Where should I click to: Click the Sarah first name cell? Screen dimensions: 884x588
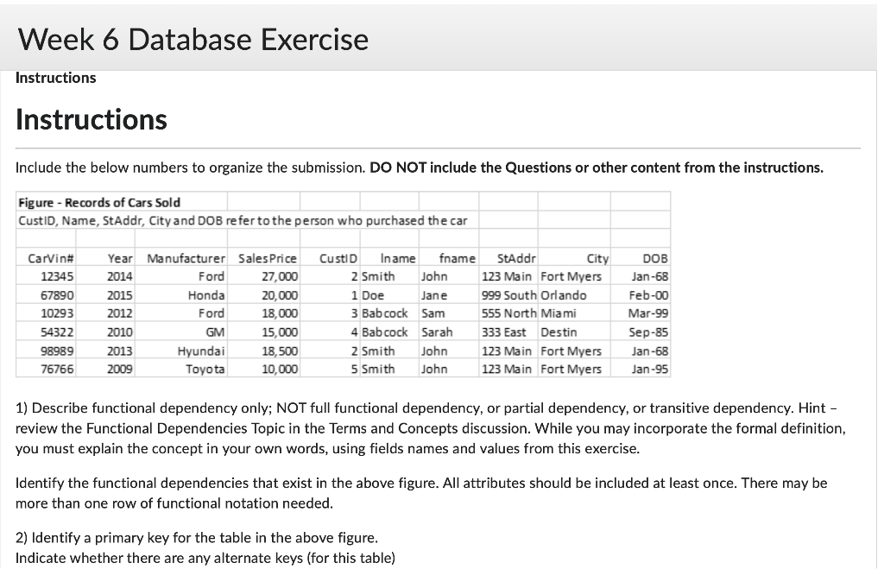437,332
